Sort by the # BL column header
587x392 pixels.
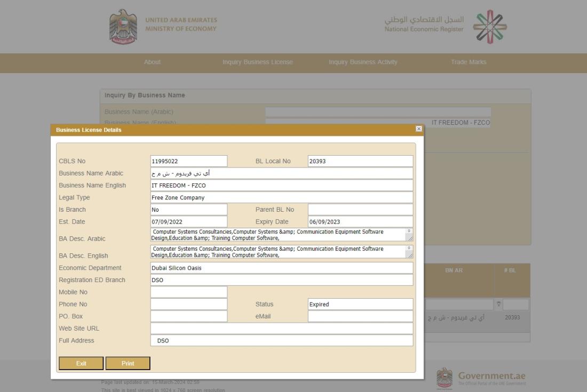point(510,270)
